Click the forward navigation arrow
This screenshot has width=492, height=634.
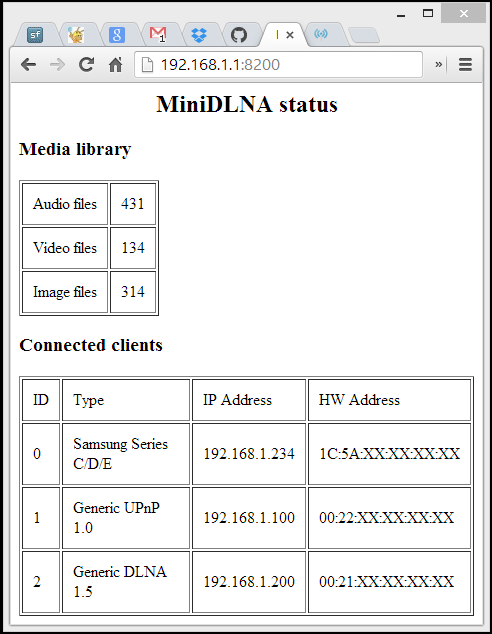coord(57,64)
